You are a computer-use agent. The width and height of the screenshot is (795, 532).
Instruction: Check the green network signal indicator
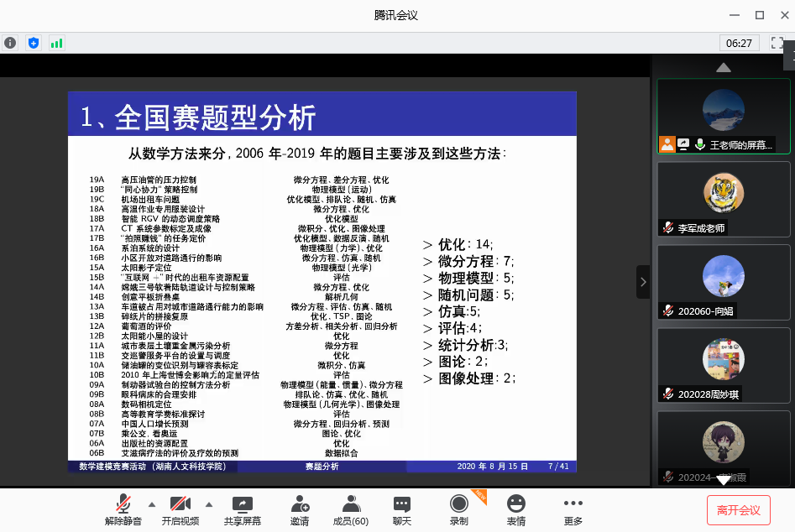[x=56, y=42]
